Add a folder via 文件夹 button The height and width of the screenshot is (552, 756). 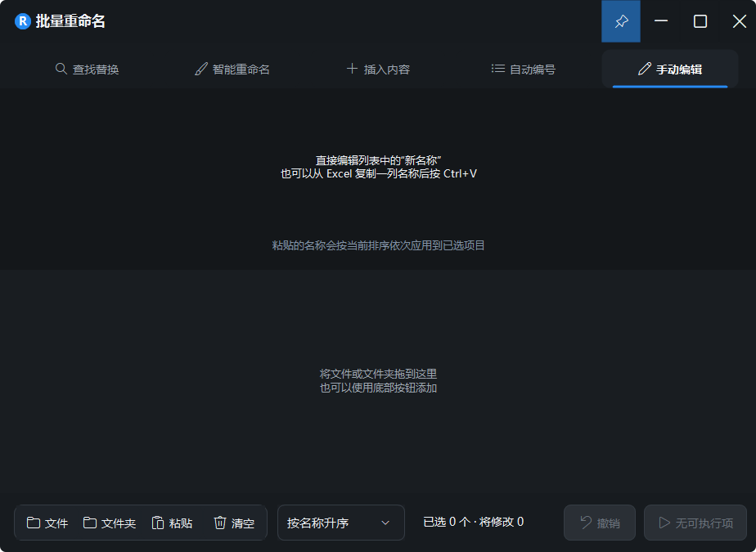pyautogui.click(x=110, y=523)
